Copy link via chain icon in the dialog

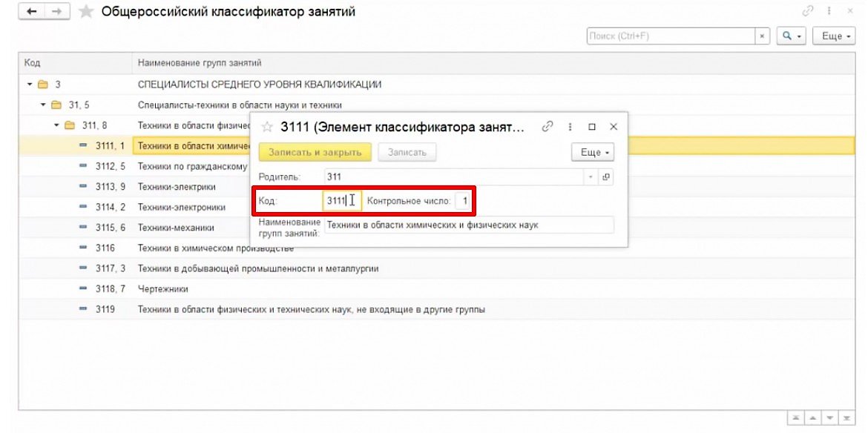coord(548,127)
